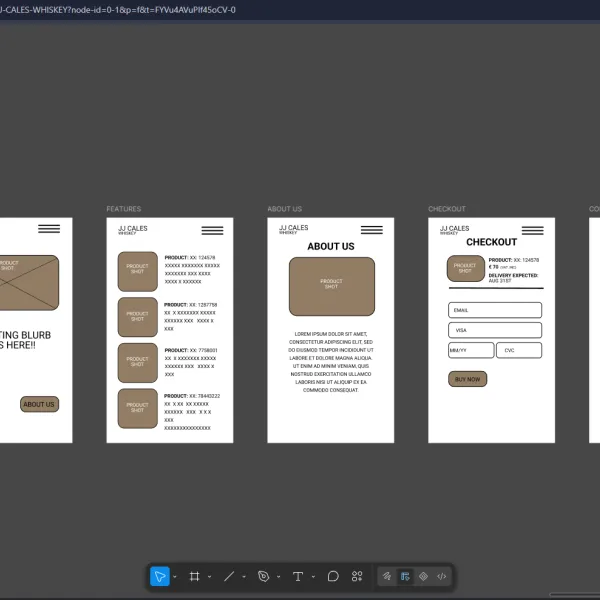The width and height of the screenshot is (600, 600).
Task: Select the large product shot in ABOUT US frame
Action: click(332, 286)
